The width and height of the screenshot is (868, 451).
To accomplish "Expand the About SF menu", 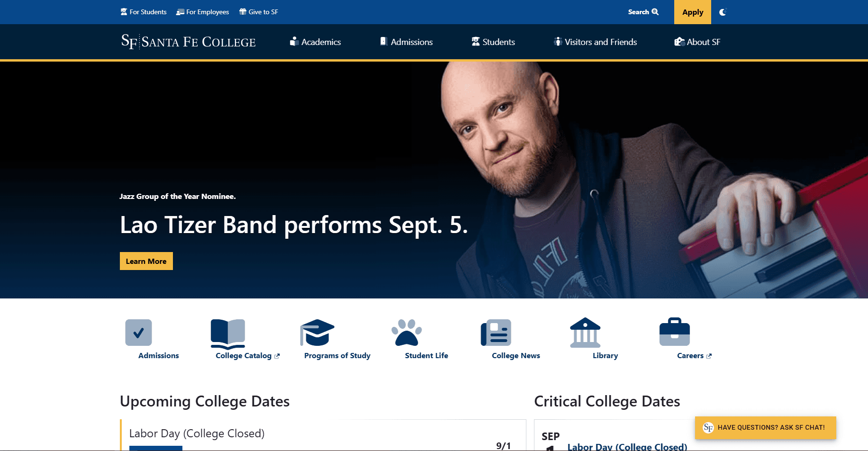I will point(697,42).
